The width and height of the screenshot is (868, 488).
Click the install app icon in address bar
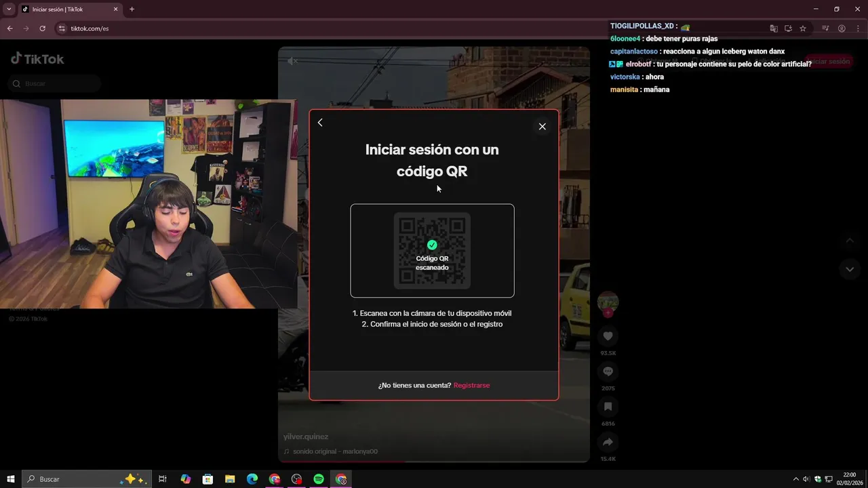[788, 28]
